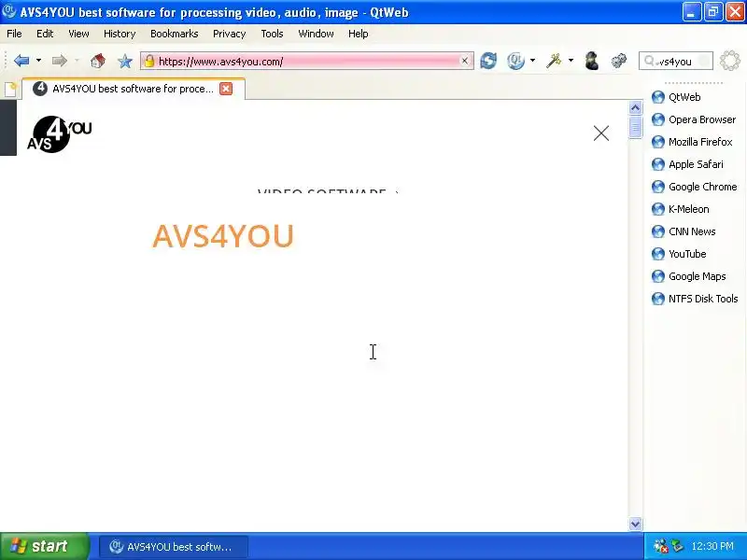
Task: Open the Back history dropdown arrow
Action: point(38,61)
